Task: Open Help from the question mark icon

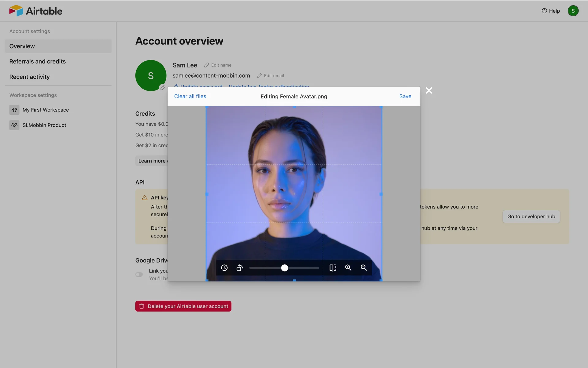Action: coord(550,11)
